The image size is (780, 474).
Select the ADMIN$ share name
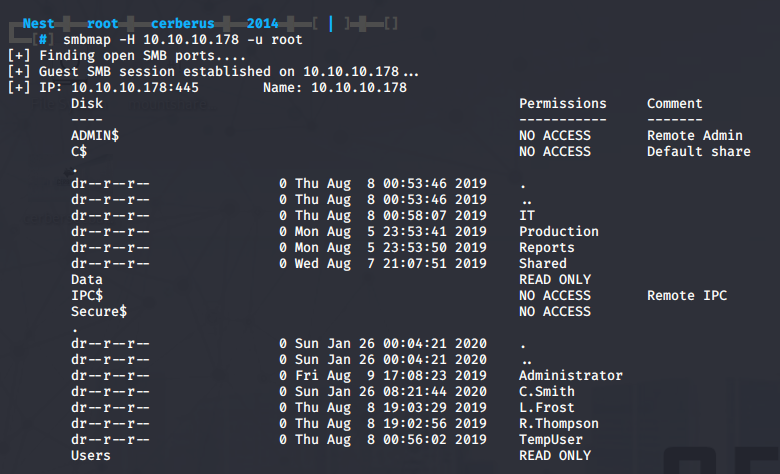point(95,135)
